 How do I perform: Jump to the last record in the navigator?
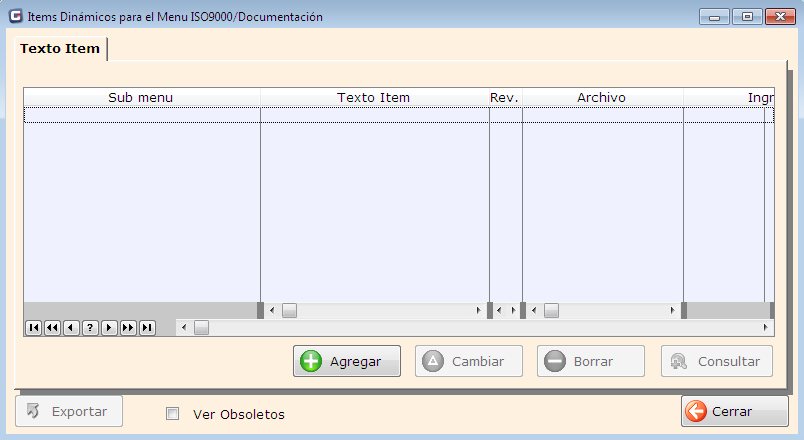point(147,327)
